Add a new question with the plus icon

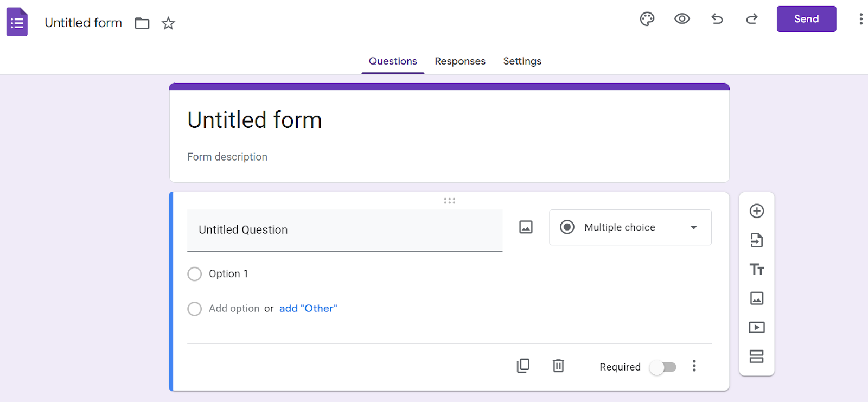point(757,211)
